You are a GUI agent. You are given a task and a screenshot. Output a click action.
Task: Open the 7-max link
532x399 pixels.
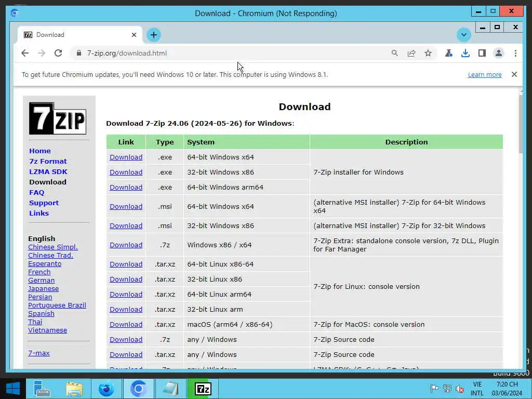[x=38, y=353]
